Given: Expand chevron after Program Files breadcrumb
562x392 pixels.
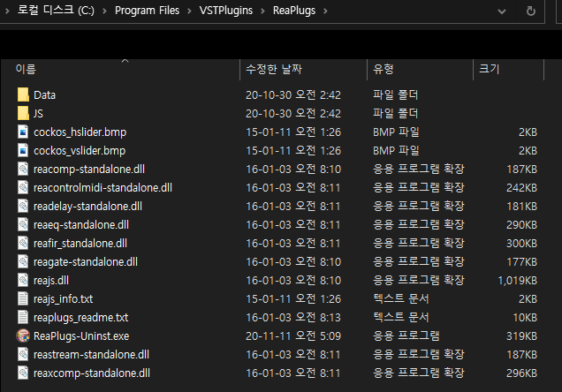Looking at the screenshot, I should 189,11.
